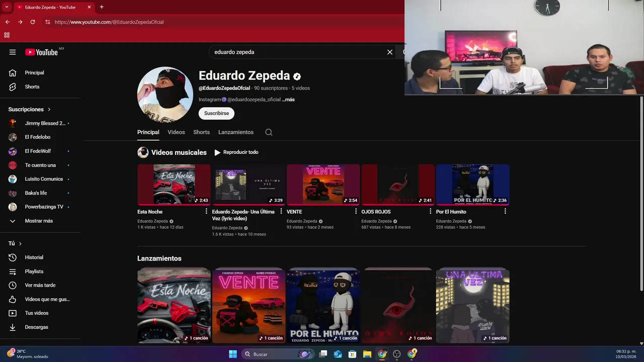This screenshot has height=362, width=644.
Task: Open Esta Noche release album cover
Action: (x=174, y=306)
